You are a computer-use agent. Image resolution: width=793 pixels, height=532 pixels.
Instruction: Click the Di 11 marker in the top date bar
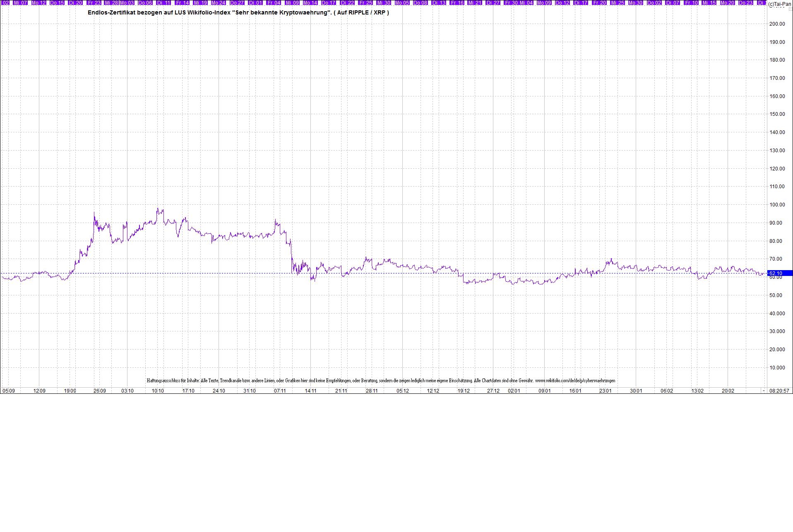click(164, 2)
